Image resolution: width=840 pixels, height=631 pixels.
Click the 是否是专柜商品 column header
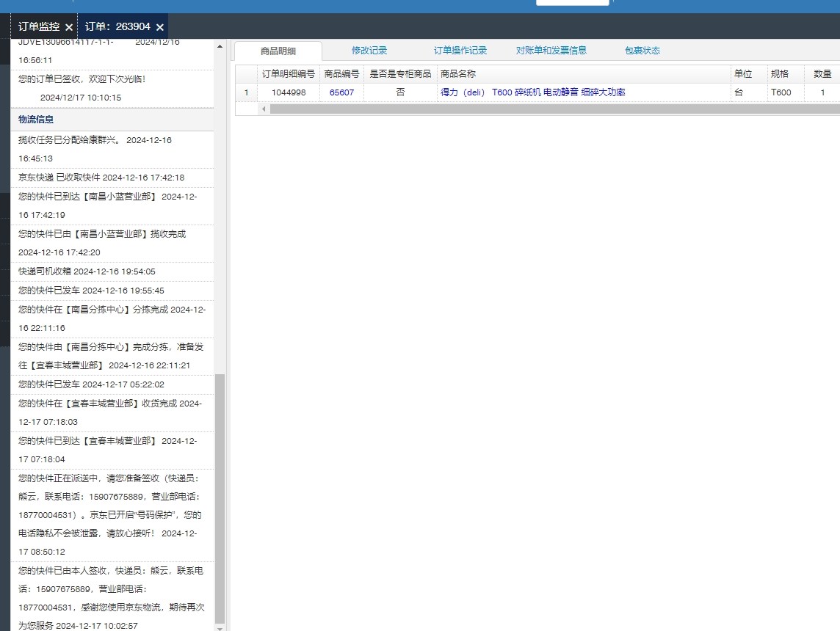400,74
